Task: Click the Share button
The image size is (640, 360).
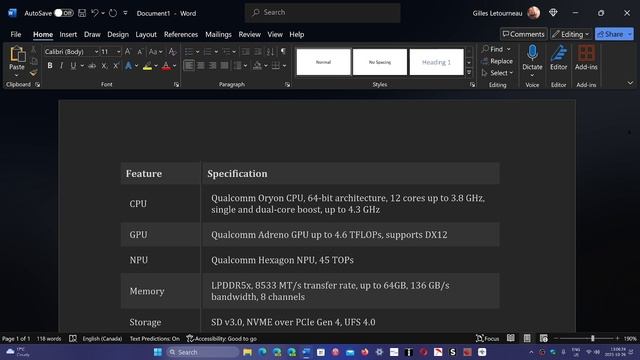Action: point(610,34)
